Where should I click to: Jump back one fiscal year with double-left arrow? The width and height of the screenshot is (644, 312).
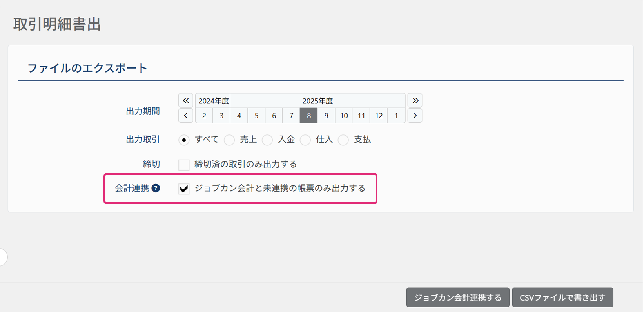click(186, 101)
